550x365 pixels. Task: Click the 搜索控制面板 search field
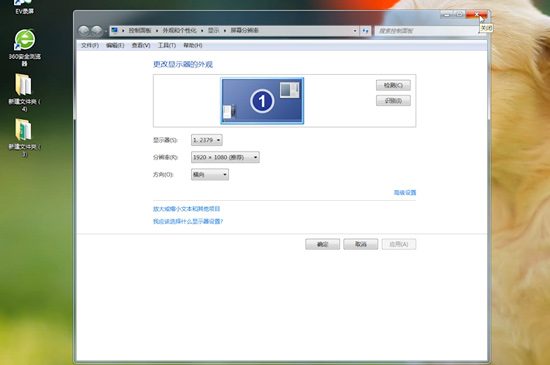[x=427, y=31]
